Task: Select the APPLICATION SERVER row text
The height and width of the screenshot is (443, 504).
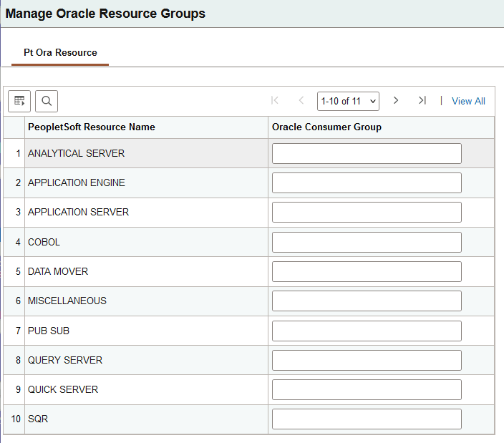Action: coord(79,212)
